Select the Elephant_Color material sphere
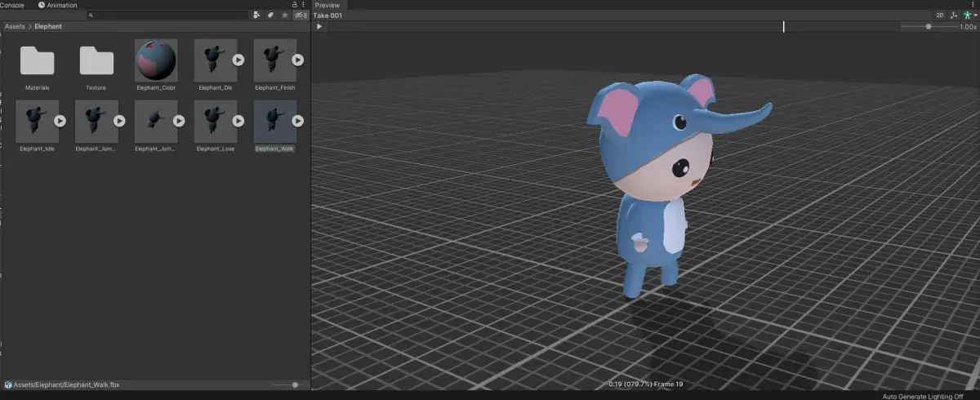This screenshot has height=400, width=980. pyautogui.click(x=156, y=60)
